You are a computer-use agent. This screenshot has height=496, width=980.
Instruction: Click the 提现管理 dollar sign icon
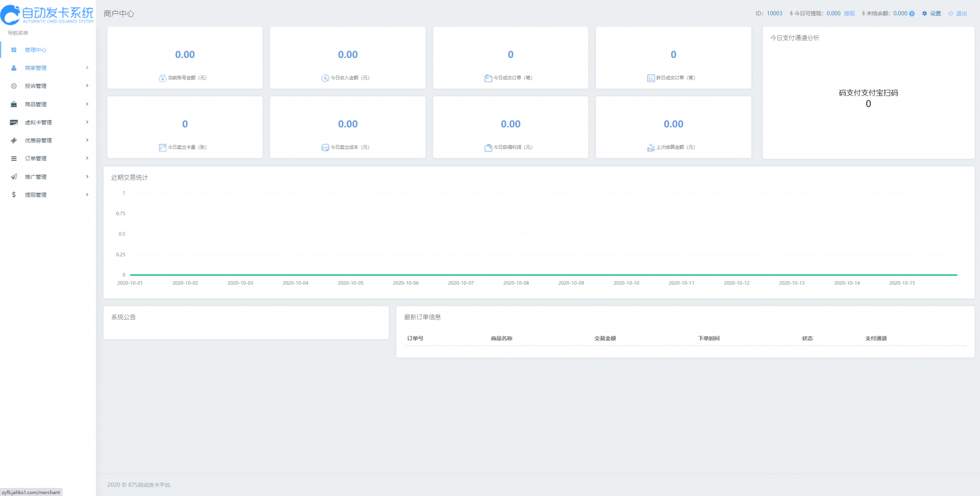14,195
